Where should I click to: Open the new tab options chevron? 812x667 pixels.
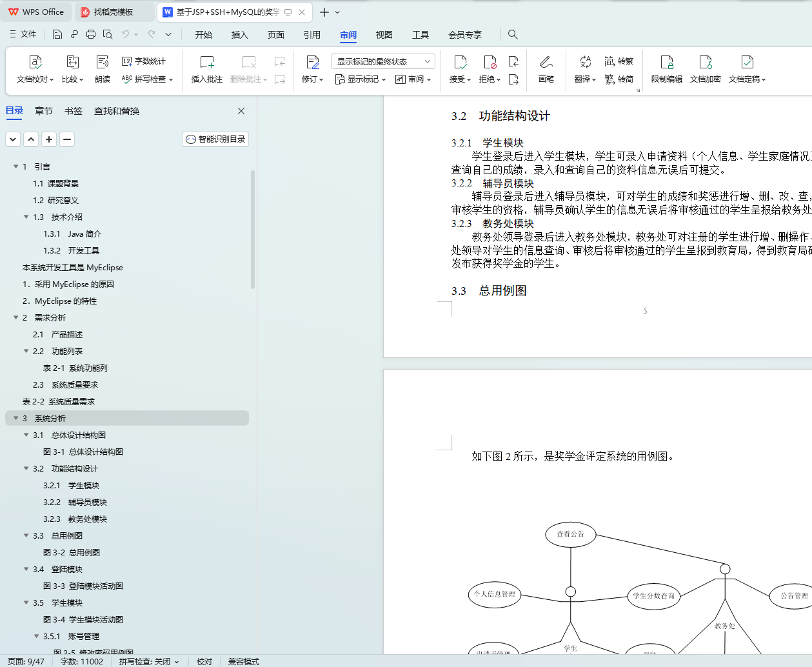337,12
